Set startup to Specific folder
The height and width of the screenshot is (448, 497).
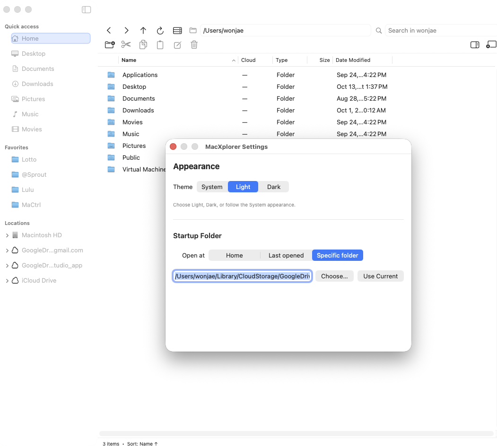(x=337, y=255)
